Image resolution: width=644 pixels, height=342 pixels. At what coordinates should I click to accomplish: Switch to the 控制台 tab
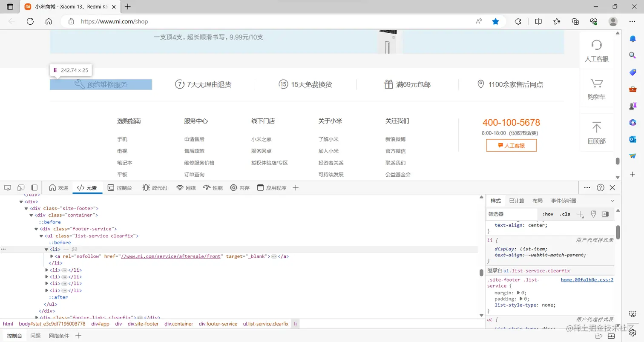click(x=120, y=188)
